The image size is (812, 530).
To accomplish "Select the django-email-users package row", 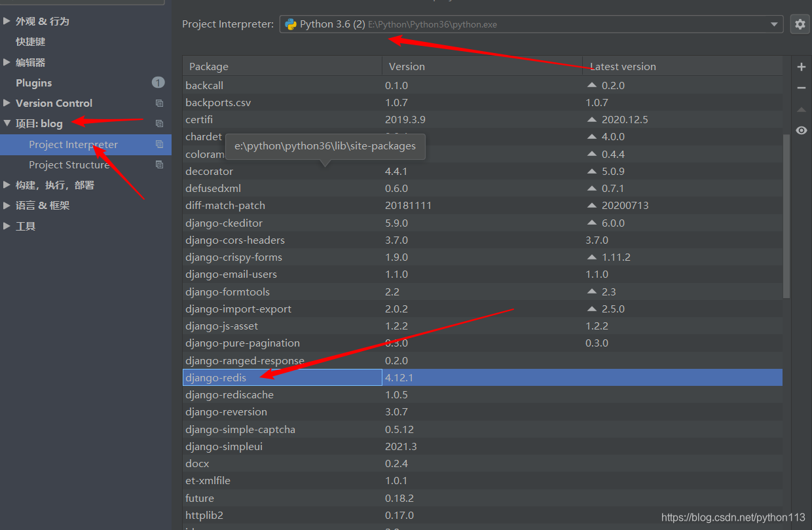I will tap(483, 274).
